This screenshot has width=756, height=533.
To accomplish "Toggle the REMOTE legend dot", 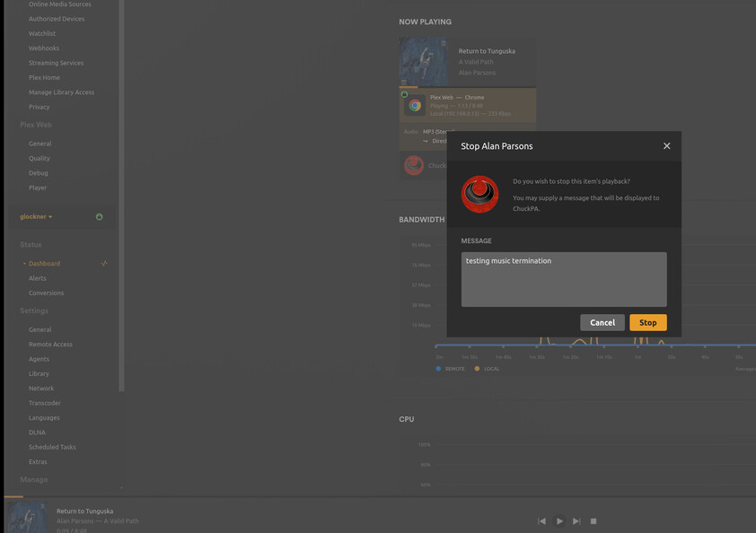I will 438,369.
